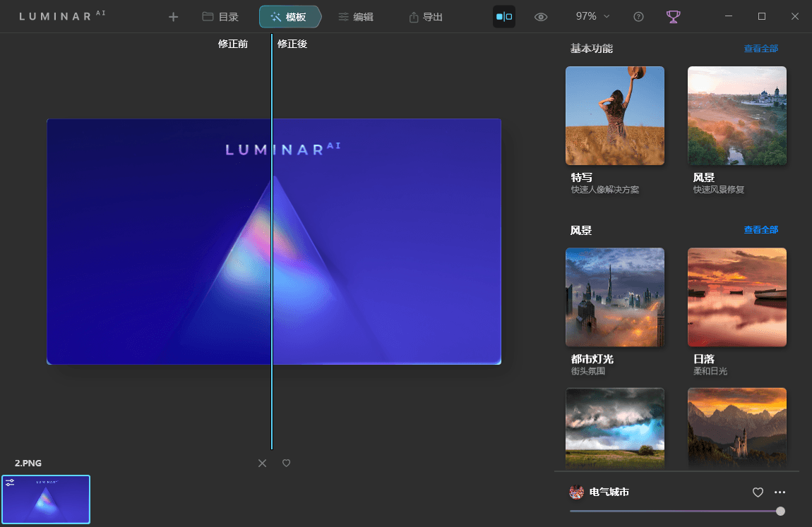Maximize the Luminar AI window
Screen dimensions: 812x527
(x=762, y=16)
